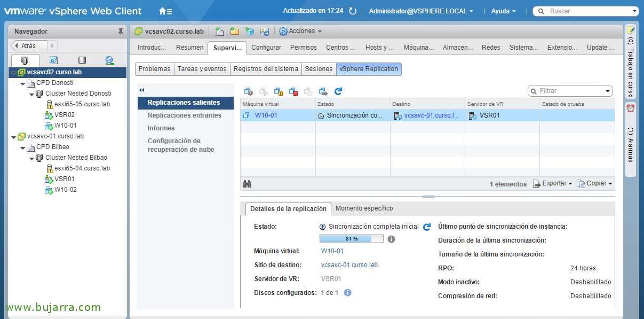The image size is (644, 319).
Task: Click the move replication to server icon
Action: pos(323,91)
